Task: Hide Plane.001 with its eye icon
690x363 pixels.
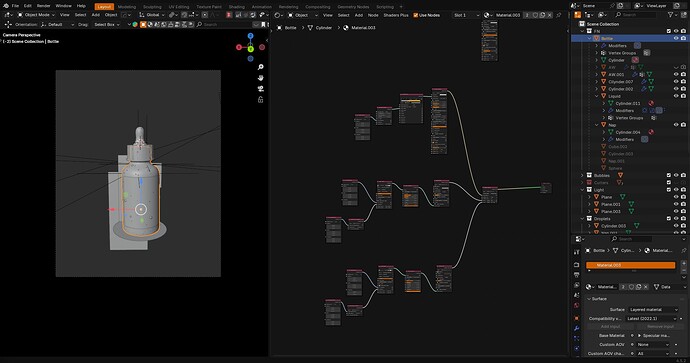Action: (x=676, y=204)
